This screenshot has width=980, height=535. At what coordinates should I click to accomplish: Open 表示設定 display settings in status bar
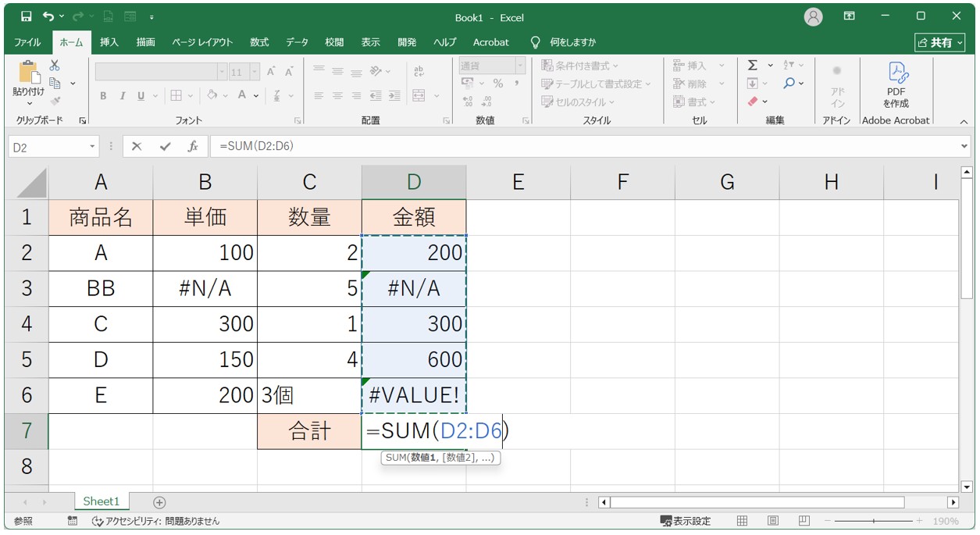point(686,521)
